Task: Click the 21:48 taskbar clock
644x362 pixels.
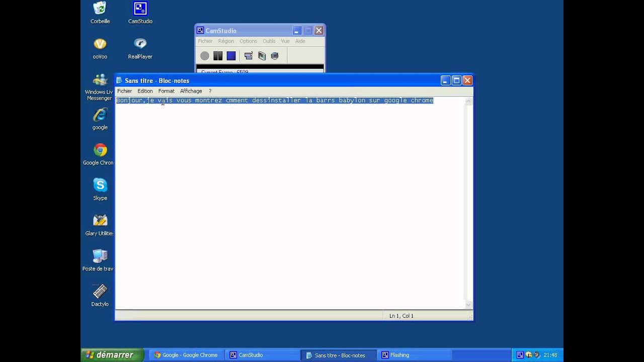Action: tap(550, 355)
